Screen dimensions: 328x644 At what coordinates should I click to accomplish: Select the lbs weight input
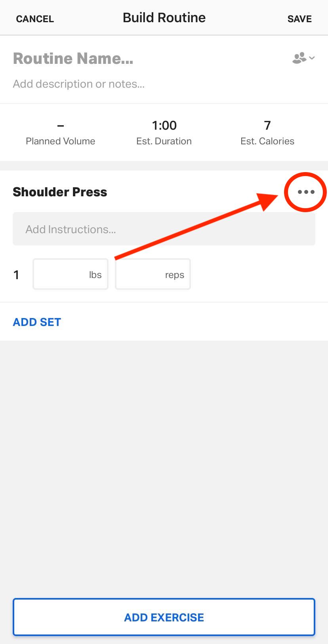(71, 274)
